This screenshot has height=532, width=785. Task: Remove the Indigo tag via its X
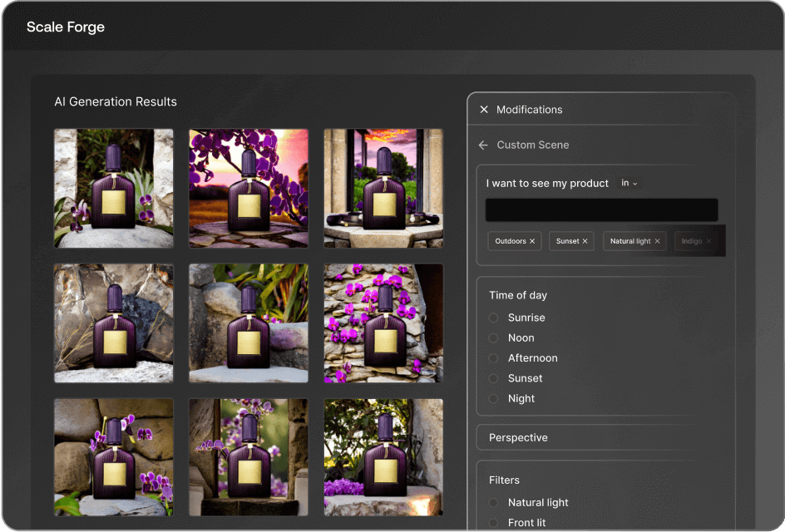tap(708, 241)
